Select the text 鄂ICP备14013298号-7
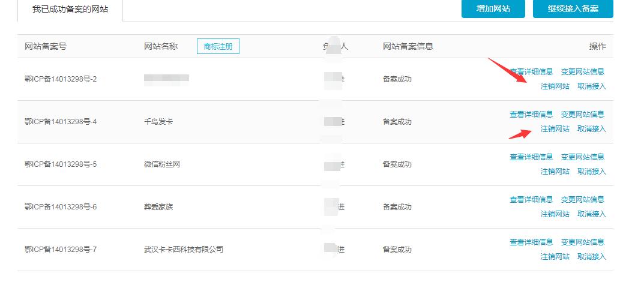The width and height of the screenshot is (644, 300). click(61, 250)
